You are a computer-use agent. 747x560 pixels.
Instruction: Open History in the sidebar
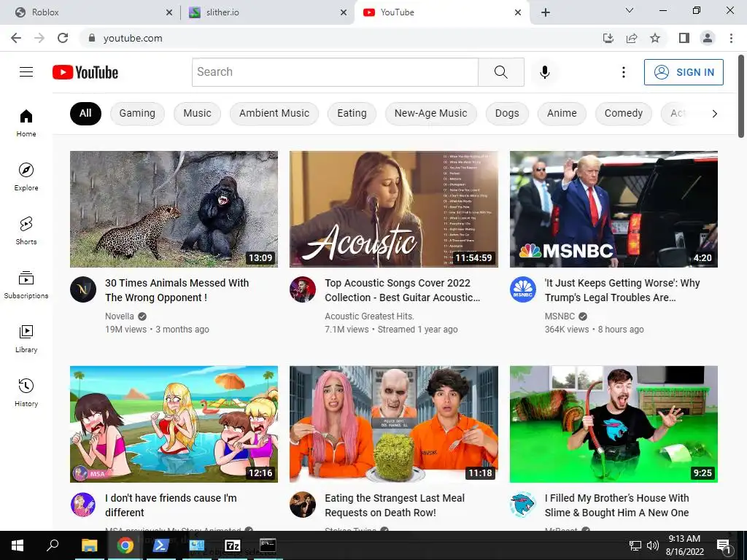click(x=26, y=392)
